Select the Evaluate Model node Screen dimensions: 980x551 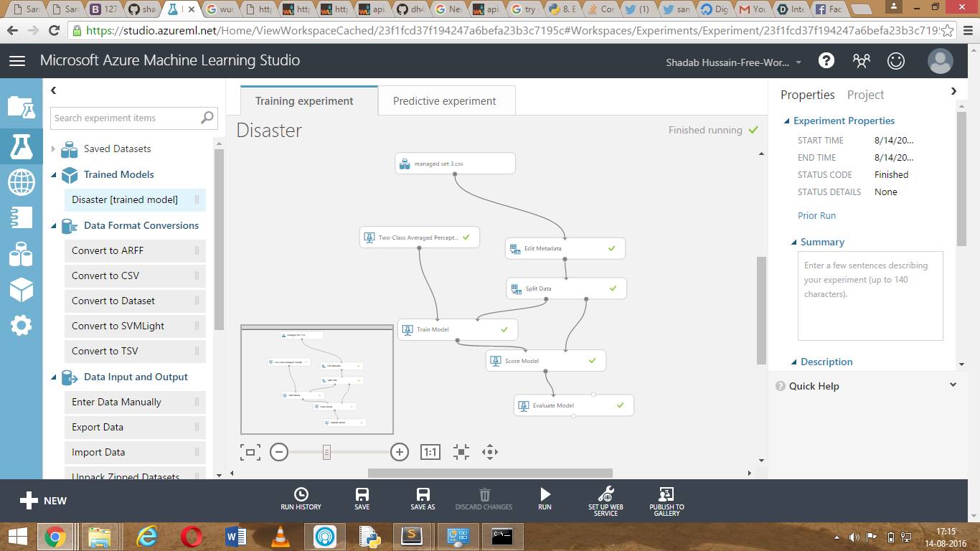574,405
